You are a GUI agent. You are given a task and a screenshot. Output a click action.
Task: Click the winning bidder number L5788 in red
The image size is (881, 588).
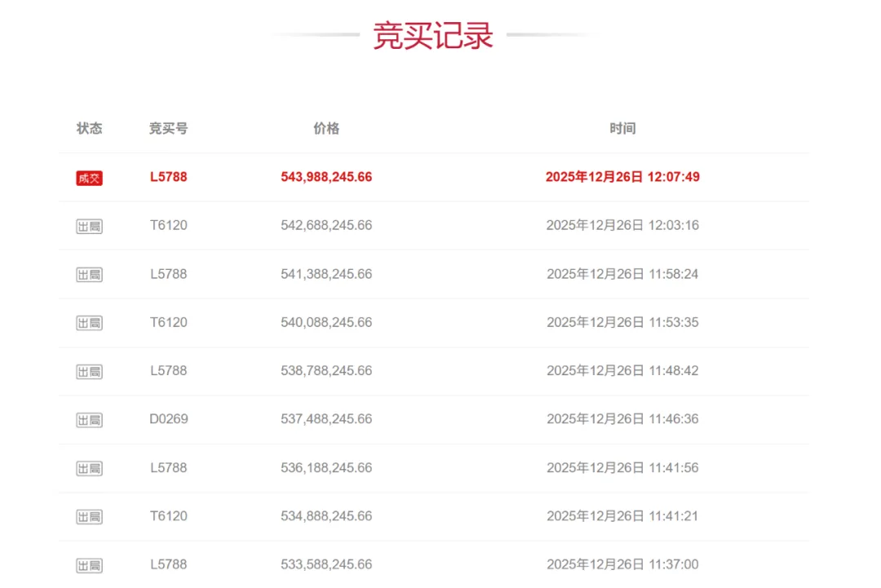pos(168,177)
